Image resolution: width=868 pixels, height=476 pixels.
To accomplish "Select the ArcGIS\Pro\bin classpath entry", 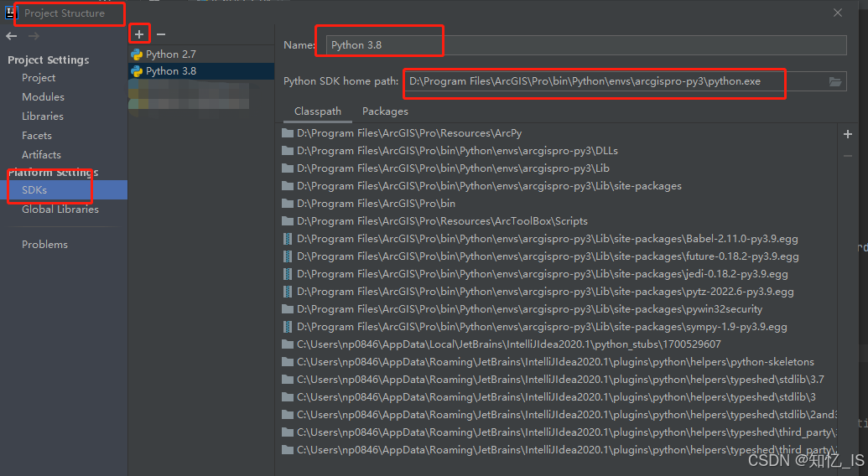I will (x=376, y=204).
